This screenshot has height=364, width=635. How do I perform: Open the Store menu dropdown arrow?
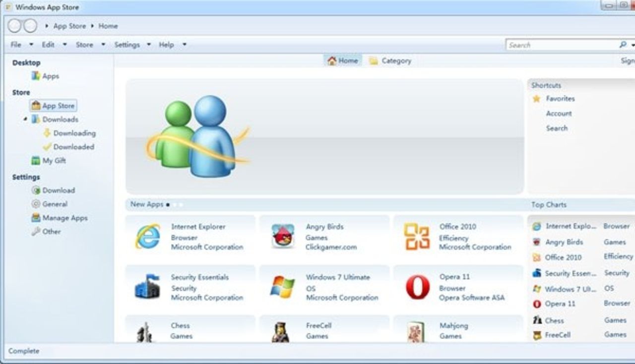tap(103, 45)
